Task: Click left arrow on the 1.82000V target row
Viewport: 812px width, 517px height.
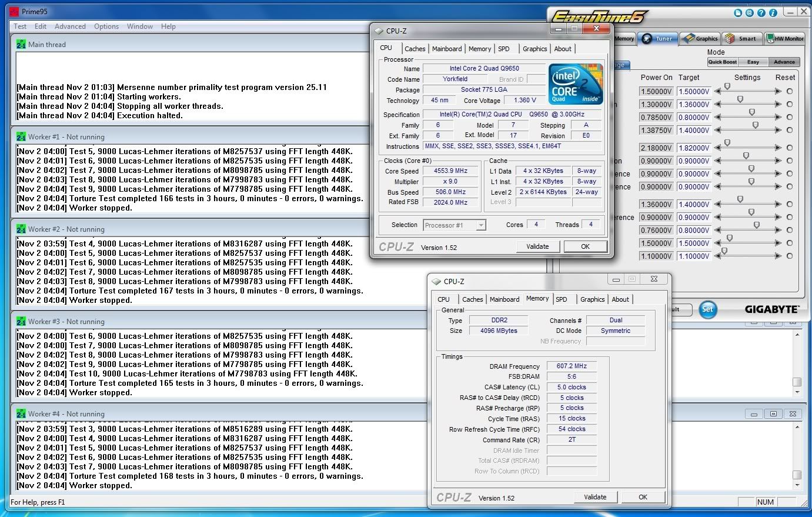Action: tap(717, 148)
